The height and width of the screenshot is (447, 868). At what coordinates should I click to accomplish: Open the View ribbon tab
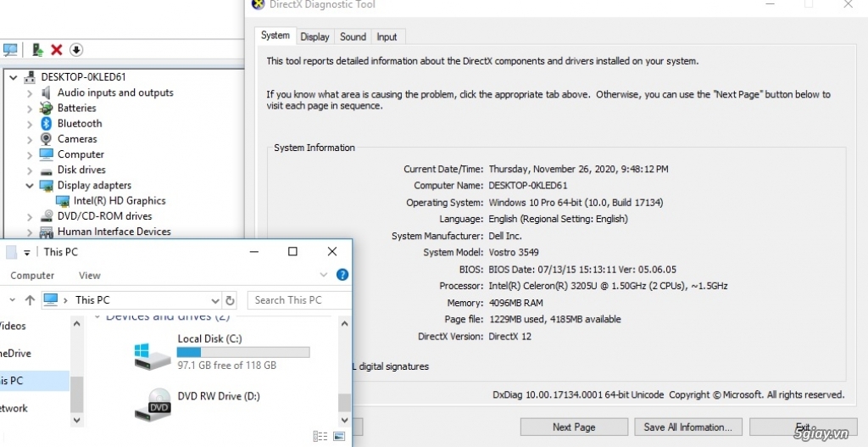[x=89, y=276]
